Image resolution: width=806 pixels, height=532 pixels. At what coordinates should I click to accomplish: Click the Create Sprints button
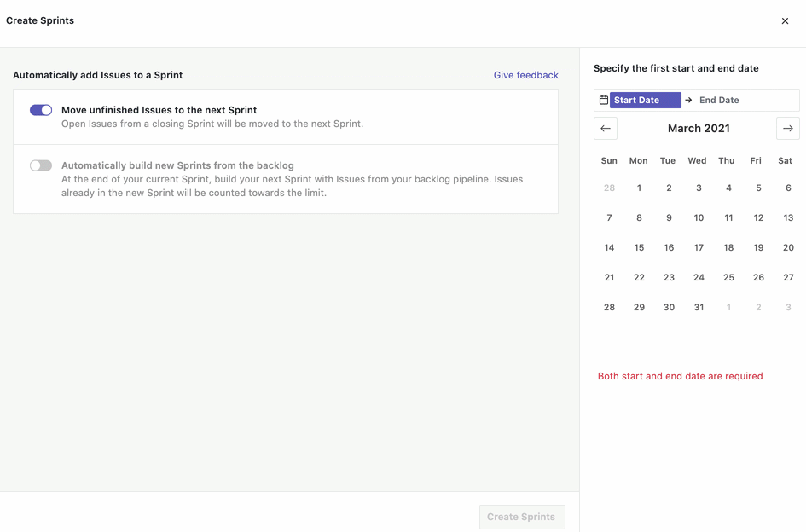(521, 517)
